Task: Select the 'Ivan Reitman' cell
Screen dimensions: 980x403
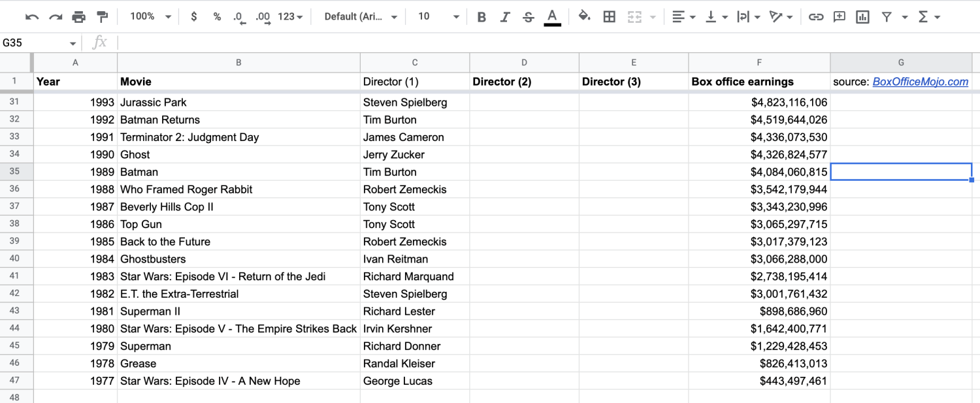Action: pos(415,259)
